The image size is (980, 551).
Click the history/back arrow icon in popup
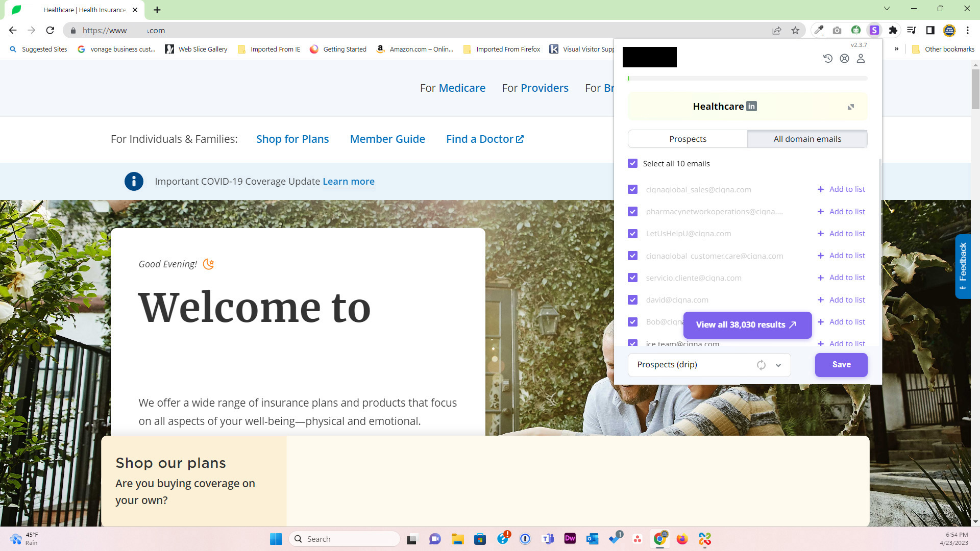click(828, 59)
